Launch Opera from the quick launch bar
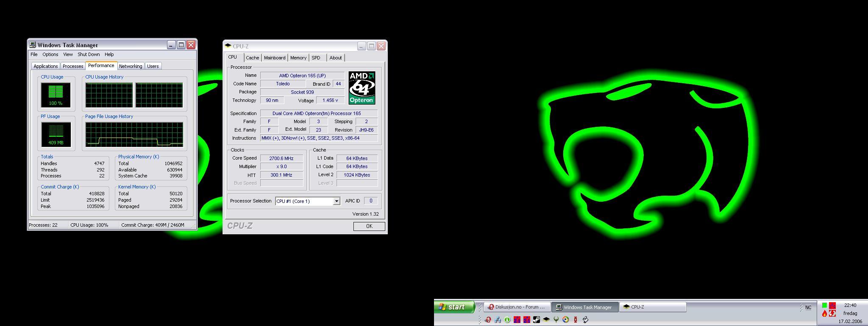This screenshot has height=326, width=868. (488, 320)
